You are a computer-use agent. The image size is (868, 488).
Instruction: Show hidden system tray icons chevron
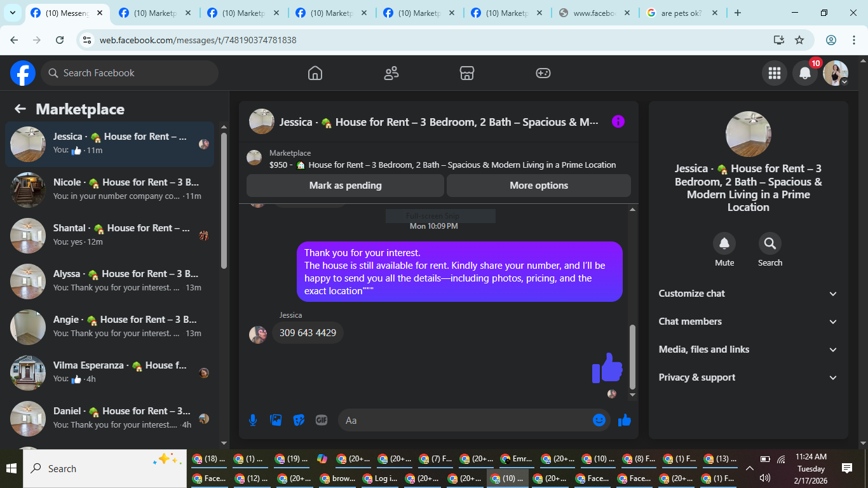coord(750,468)
